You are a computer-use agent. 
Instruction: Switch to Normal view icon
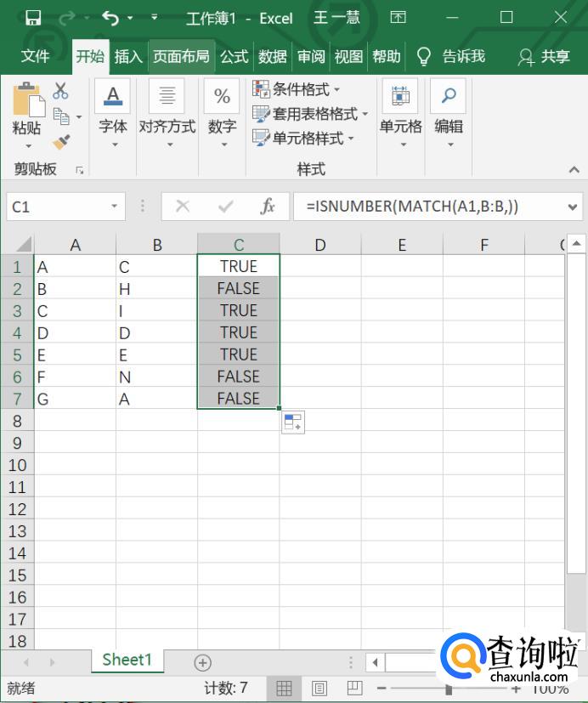click(x=284, y=688)
